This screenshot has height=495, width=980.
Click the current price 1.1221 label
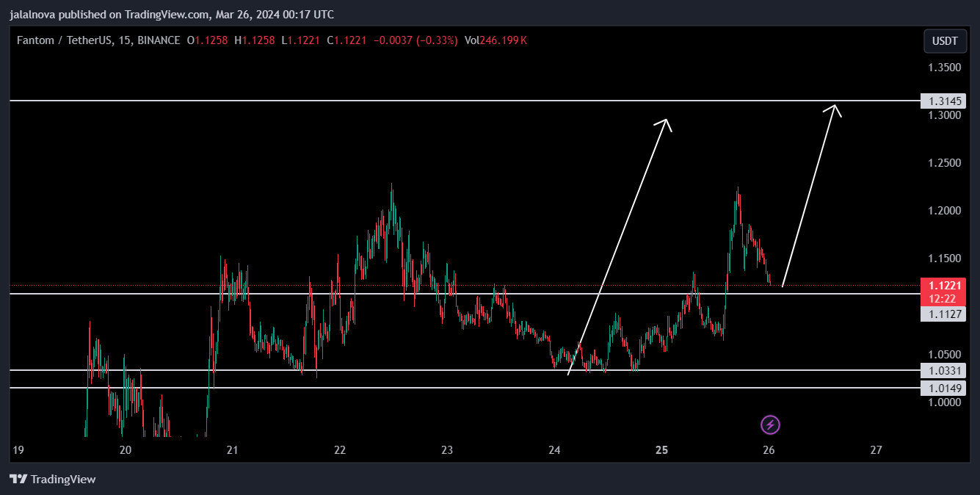pyautogui.click(x=943, y=286)
